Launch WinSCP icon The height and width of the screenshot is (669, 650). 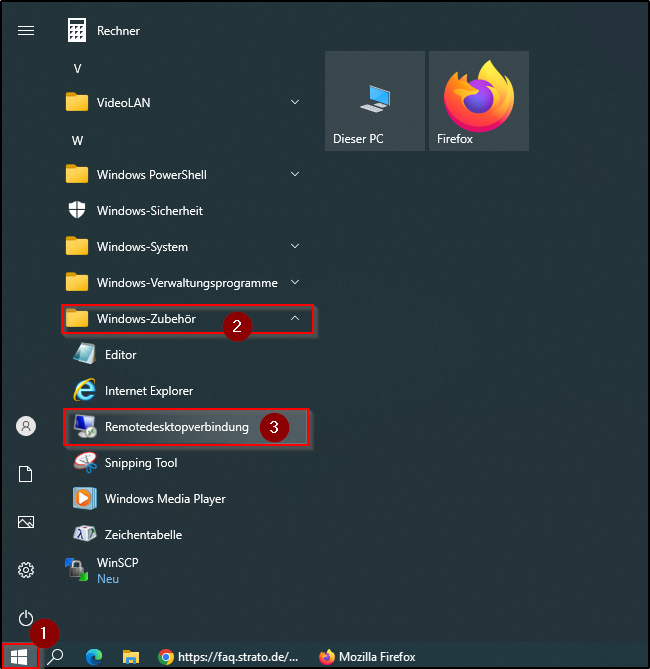[x=77, y=570]
